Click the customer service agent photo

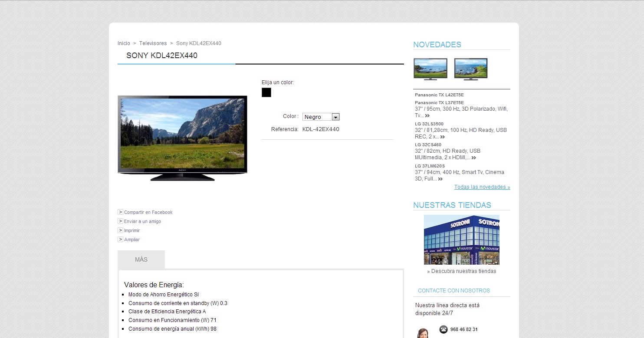(423, 333)
